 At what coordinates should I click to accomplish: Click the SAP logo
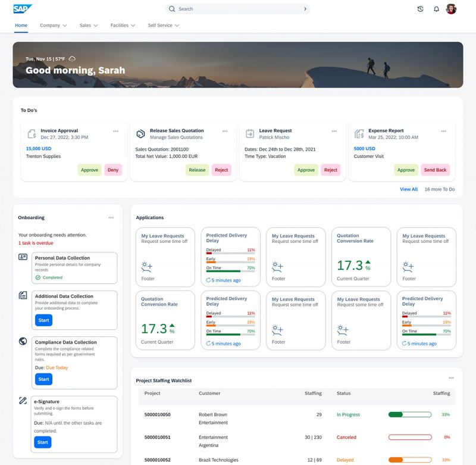[x=23, y=9]
